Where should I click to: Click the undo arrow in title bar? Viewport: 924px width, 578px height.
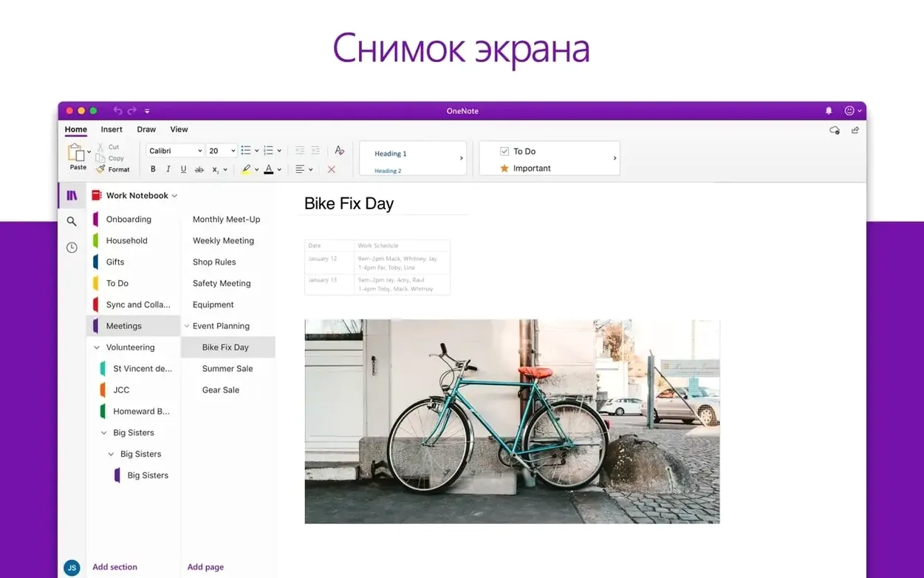117,111
